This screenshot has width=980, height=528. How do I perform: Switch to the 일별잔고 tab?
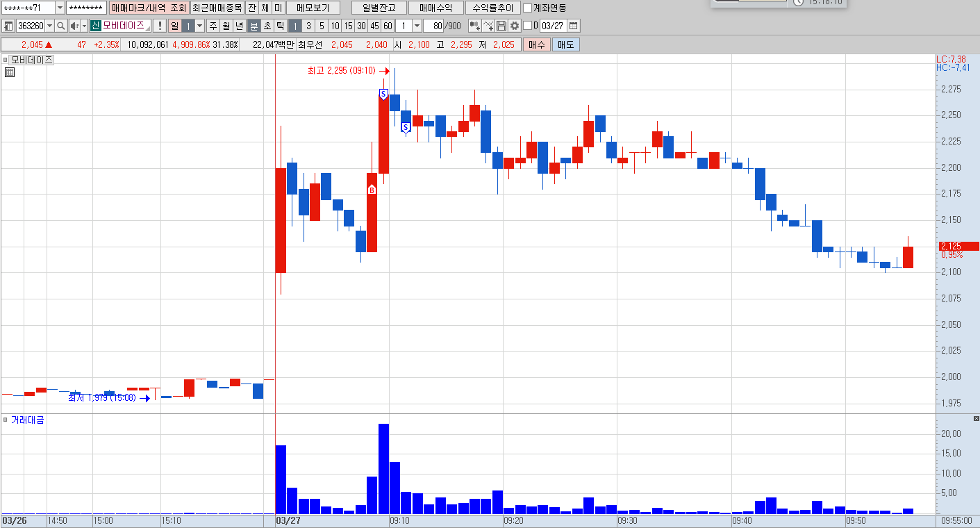click(379, 8)
